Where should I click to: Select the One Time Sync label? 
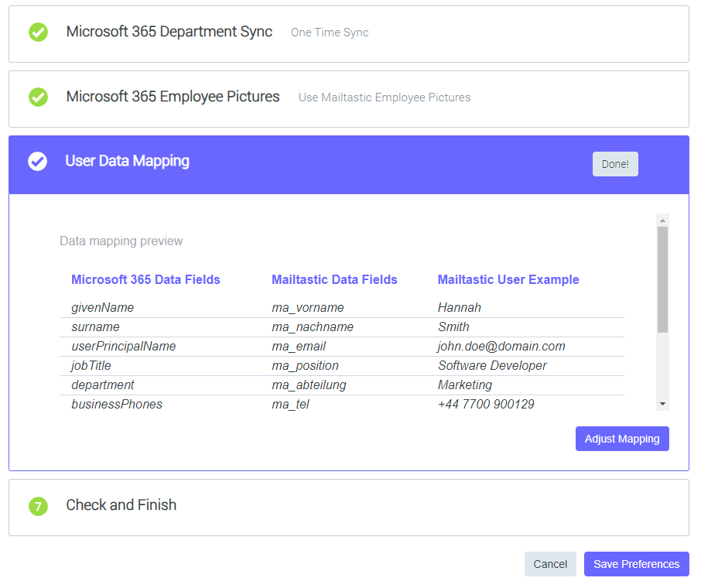pos(330,32)
